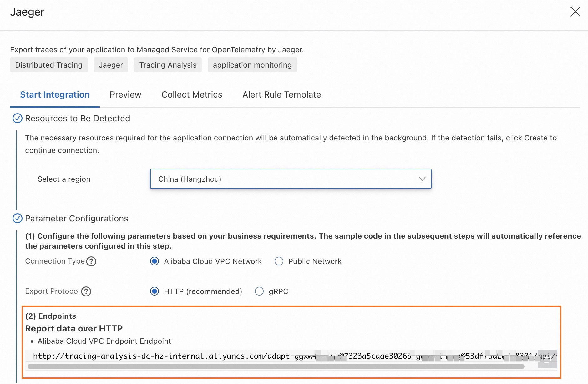Click the Jaeger tag below the description

tap(111, 65)
